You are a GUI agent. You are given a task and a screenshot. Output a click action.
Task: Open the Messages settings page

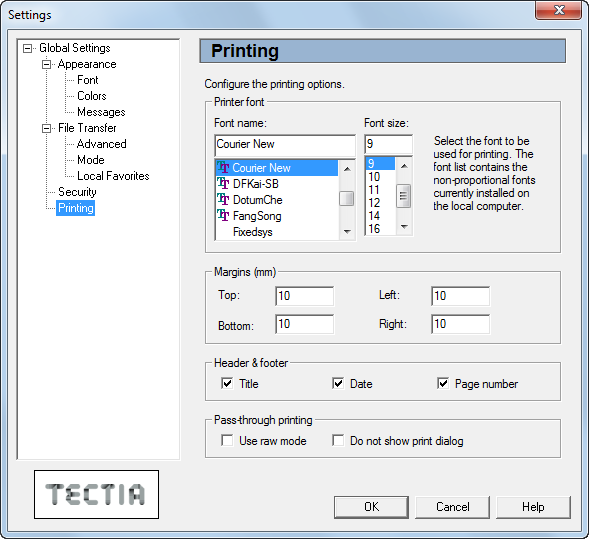[101, 112]
